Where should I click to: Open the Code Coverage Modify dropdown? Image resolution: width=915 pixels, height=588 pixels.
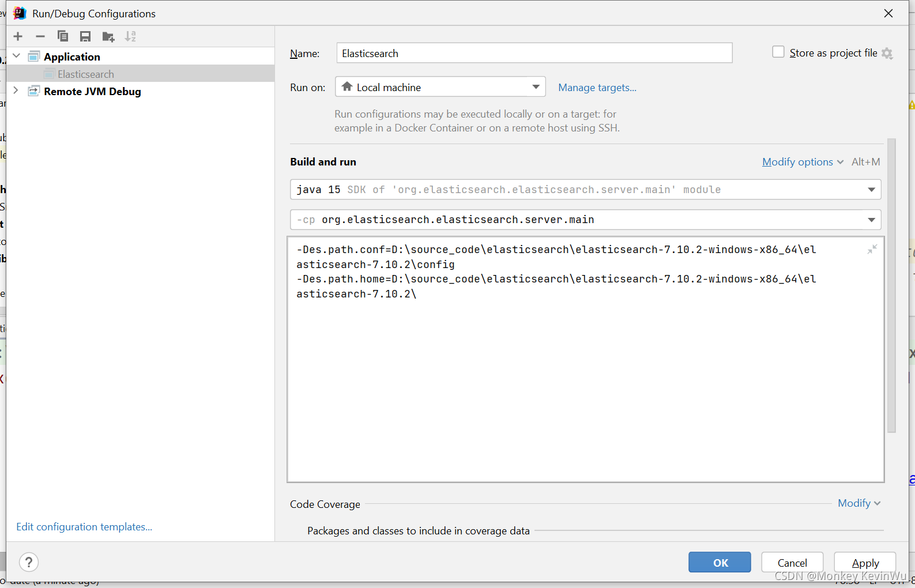point(859,503)
